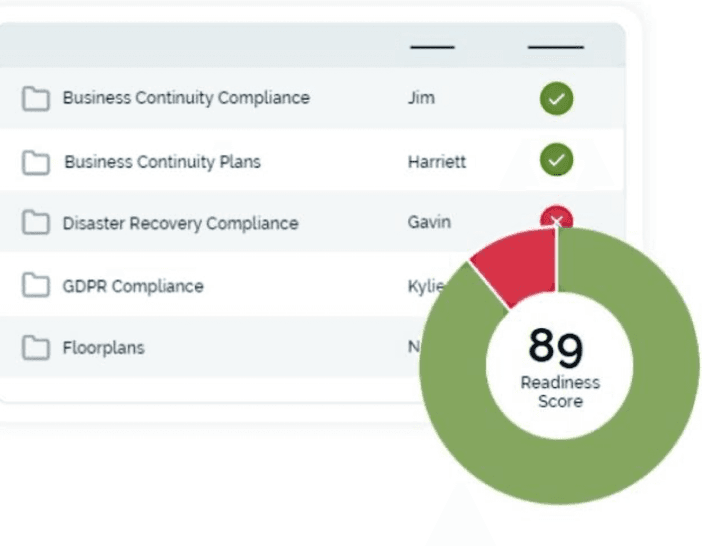Select the Disaster Recovery Compliance folder icon
Screen dimensions: 702x546
pyautogui.click(x=37, y=223)
